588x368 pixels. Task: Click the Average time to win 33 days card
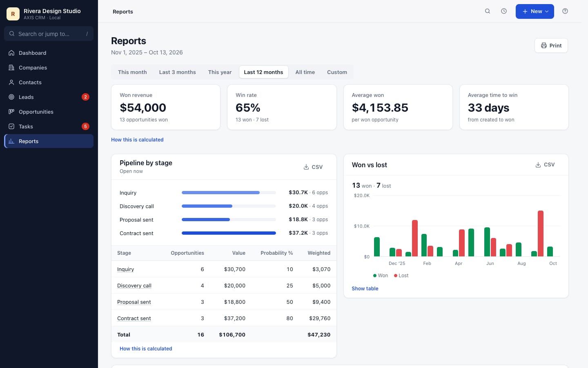pos(514,107)
